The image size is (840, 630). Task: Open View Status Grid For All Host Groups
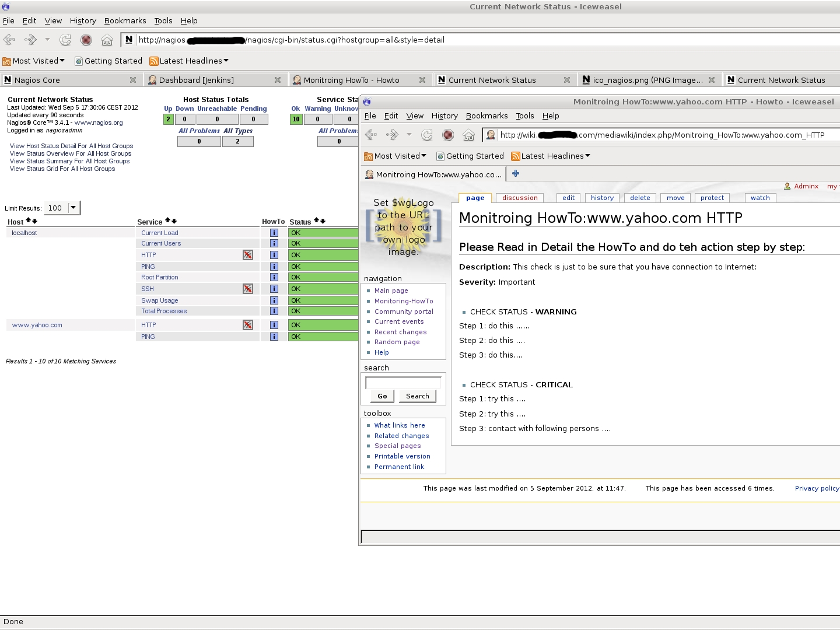click(62, 169)
